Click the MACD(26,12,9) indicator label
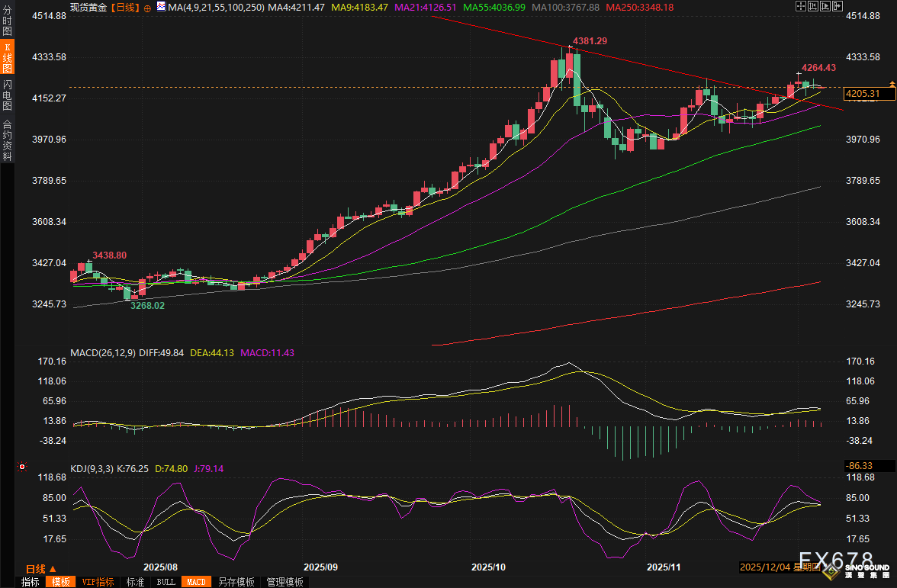Image resolution: width=897 pixels, height=588 pixels. click(101, 353)
